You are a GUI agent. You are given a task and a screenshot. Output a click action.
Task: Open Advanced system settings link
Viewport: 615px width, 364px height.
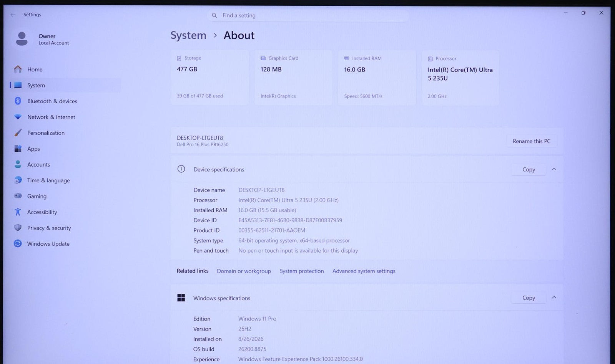tap(364, 271)
